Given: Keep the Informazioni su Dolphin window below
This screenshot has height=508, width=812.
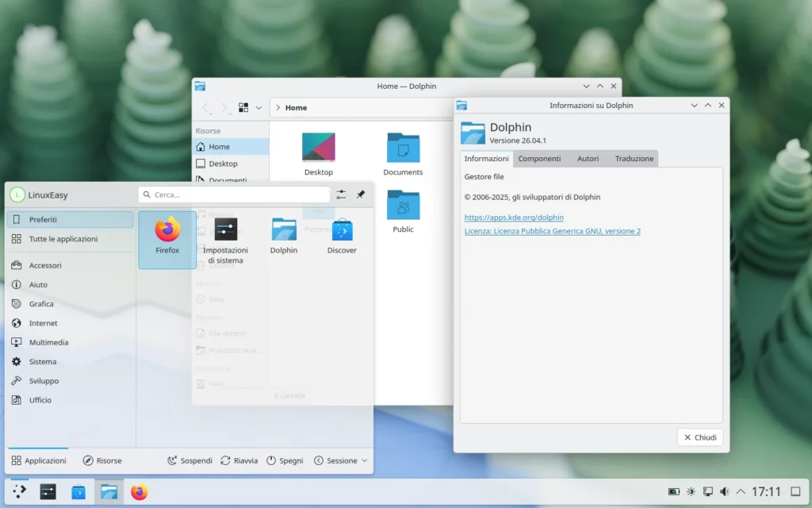Looking at the screenshot, I should point(694,106).
